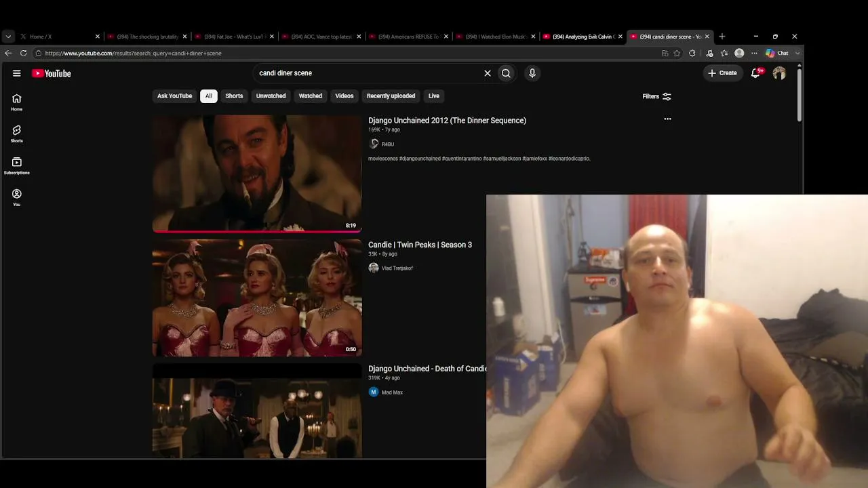The image size is (868, 488).
Task: Select the Ask YouTube chip
Action: [174, 96]
